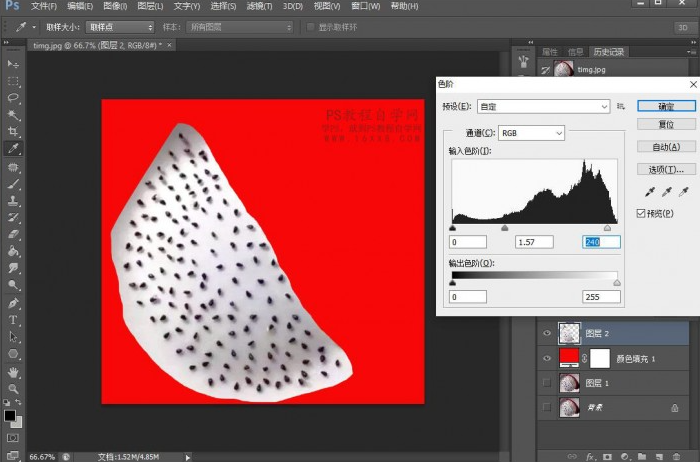Pick the white point eyedropper in Levels
700x462 pixels.
(x=684, y=191)
